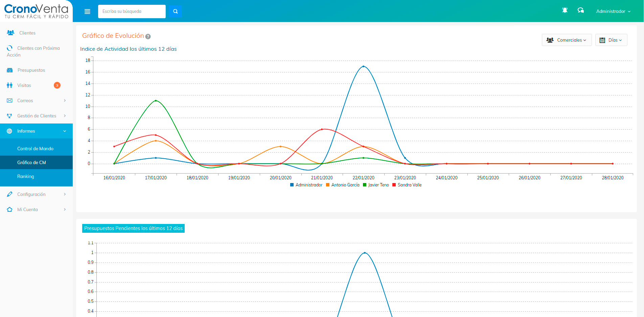Open the Clientes menu item
Screen dimensions: 644x317
(x=36, y=33)
